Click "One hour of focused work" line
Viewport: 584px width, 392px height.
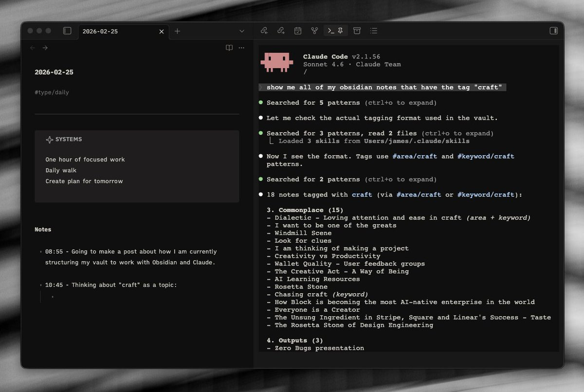tap(85, 160)
